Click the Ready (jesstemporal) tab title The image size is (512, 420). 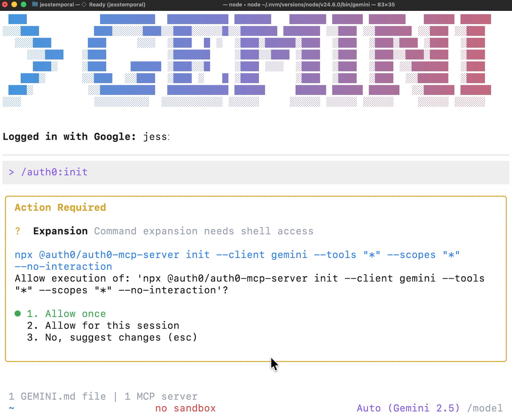(x=117, y=4)
